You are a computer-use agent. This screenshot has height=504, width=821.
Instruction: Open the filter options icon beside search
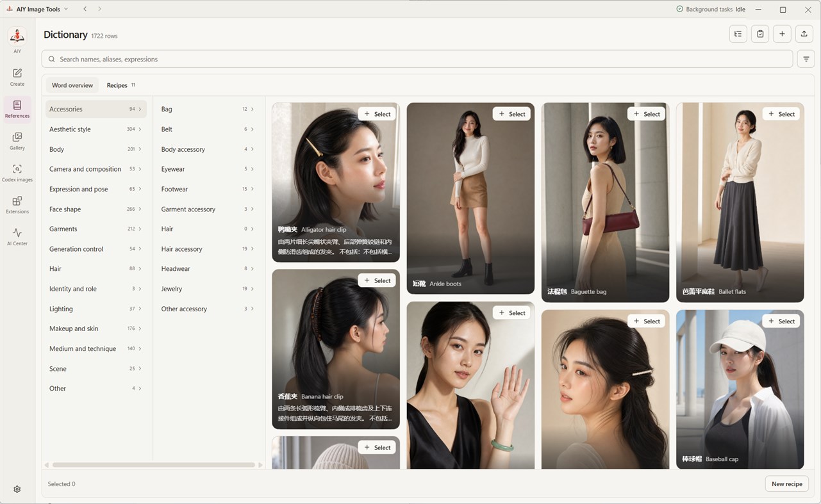click(806, 59)
